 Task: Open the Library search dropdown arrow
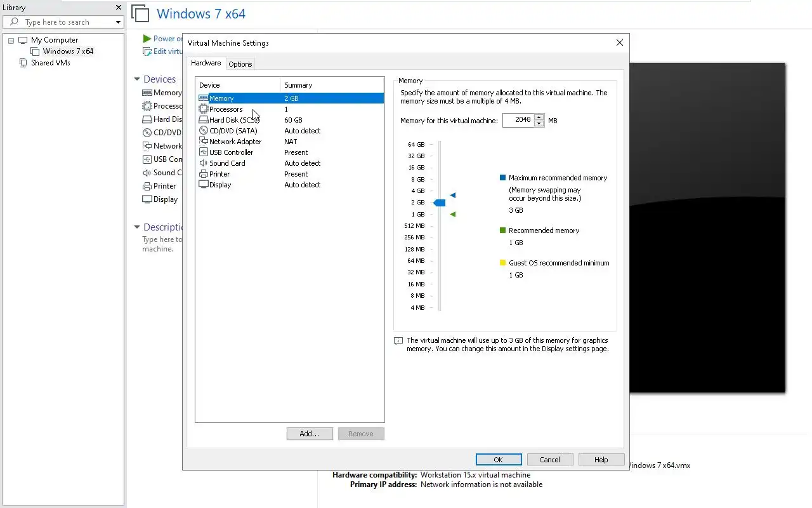point(118,22)
